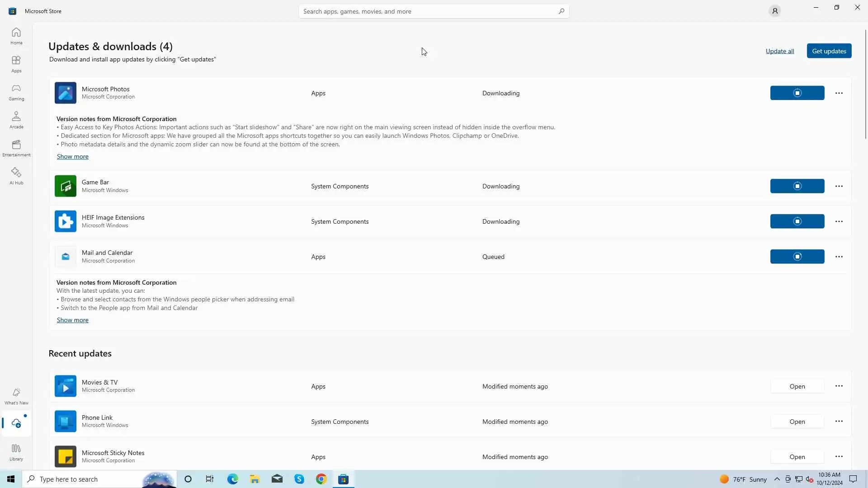Go to Arcade in sidebar
This screenshot has width=868, height=488.
pos(16,120)
